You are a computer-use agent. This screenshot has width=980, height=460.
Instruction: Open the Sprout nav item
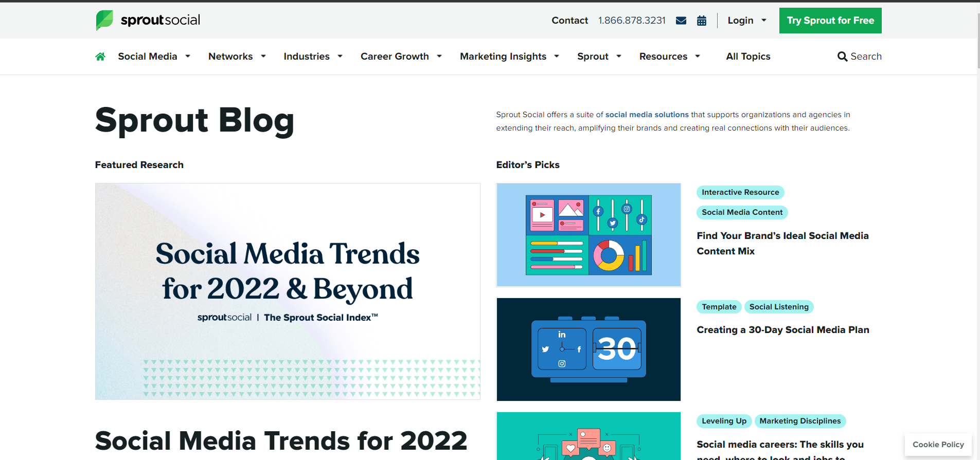click(x=593, y=57)
